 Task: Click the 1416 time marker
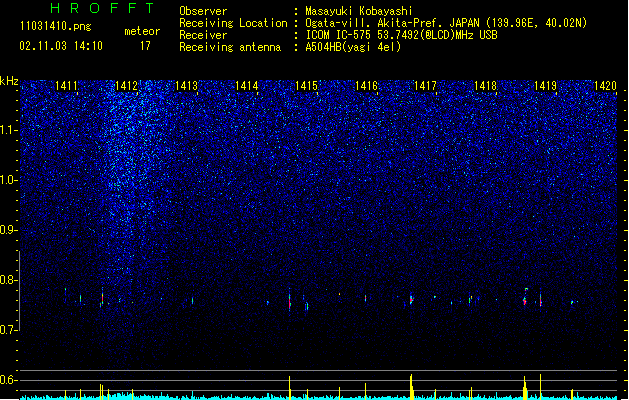coord(367,86)
